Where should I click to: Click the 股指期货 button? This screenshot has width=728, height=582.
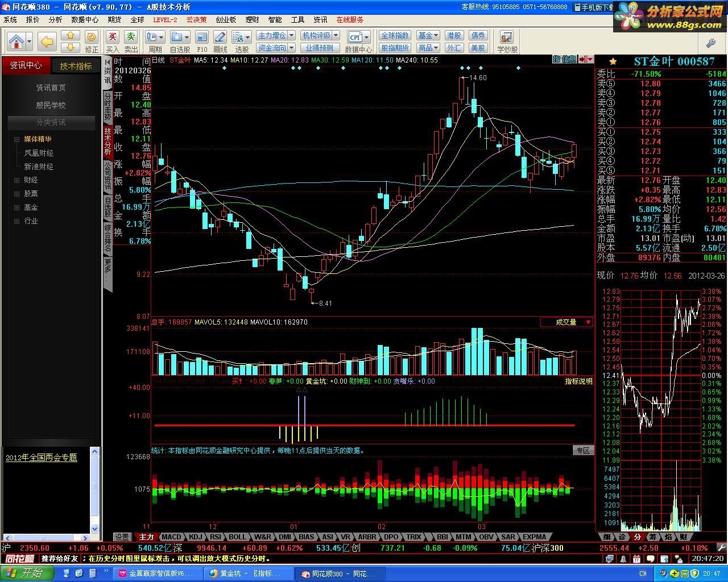tap(395, 48)
